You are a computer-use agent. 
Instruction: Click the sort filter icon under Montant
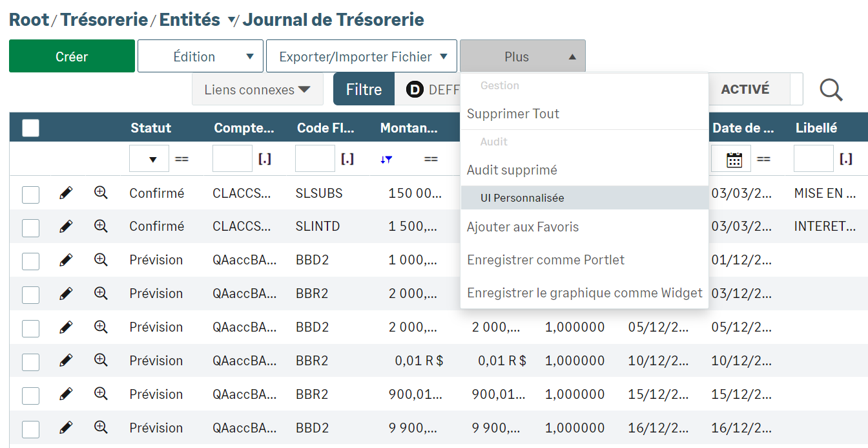point(386,160)
